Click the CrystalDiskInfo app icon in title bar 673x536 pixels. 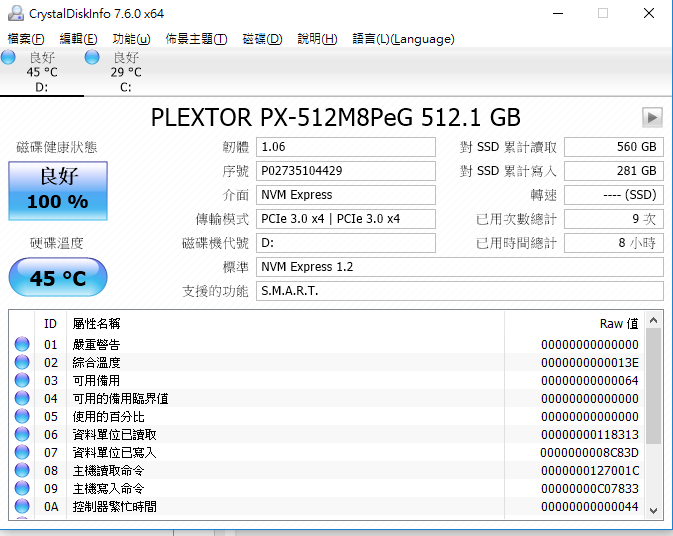coord(16,13)
